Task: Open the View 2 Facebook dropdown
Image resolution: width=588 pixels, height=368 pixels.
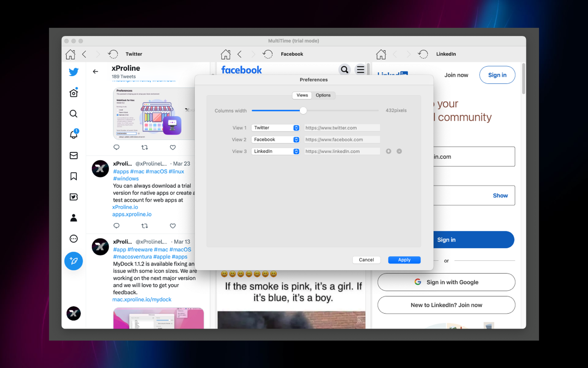Action: tap(276, 140)
